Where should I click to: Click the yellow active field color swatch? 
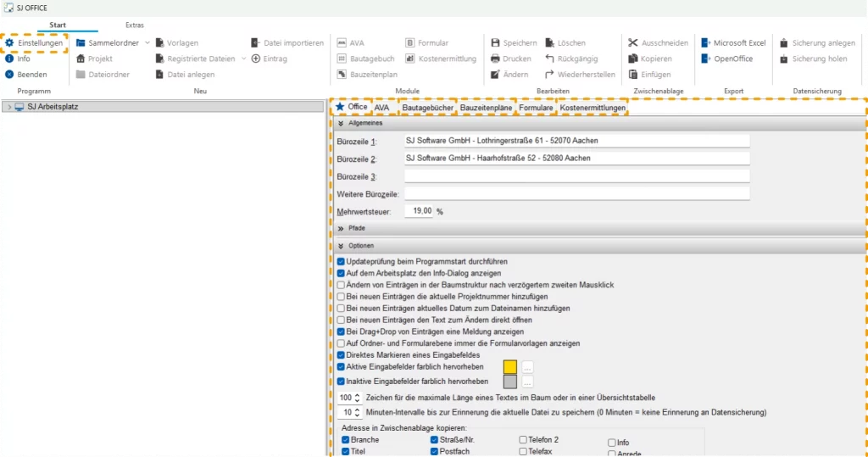click(510, 367)
